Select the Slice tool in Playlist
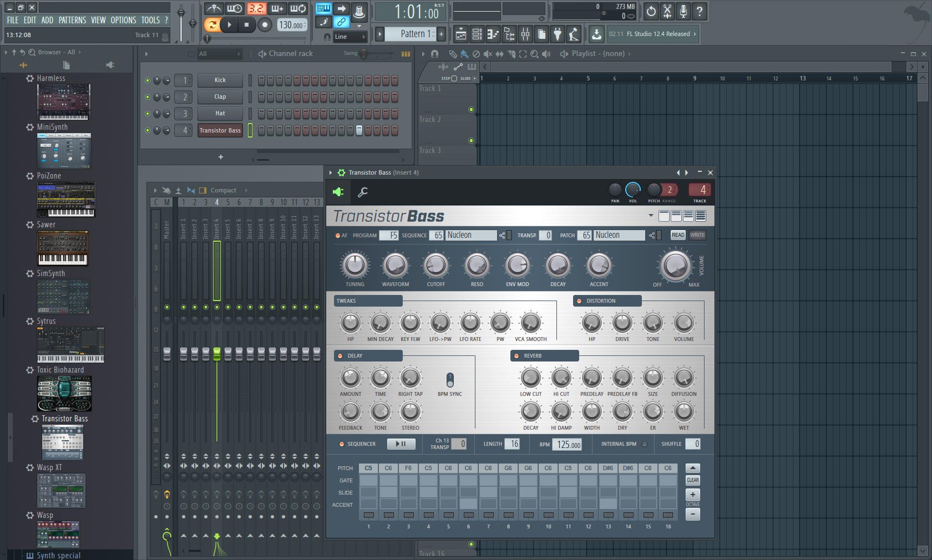Image resolution: width=932 pixels, height=560 pixels. (511, 54)
